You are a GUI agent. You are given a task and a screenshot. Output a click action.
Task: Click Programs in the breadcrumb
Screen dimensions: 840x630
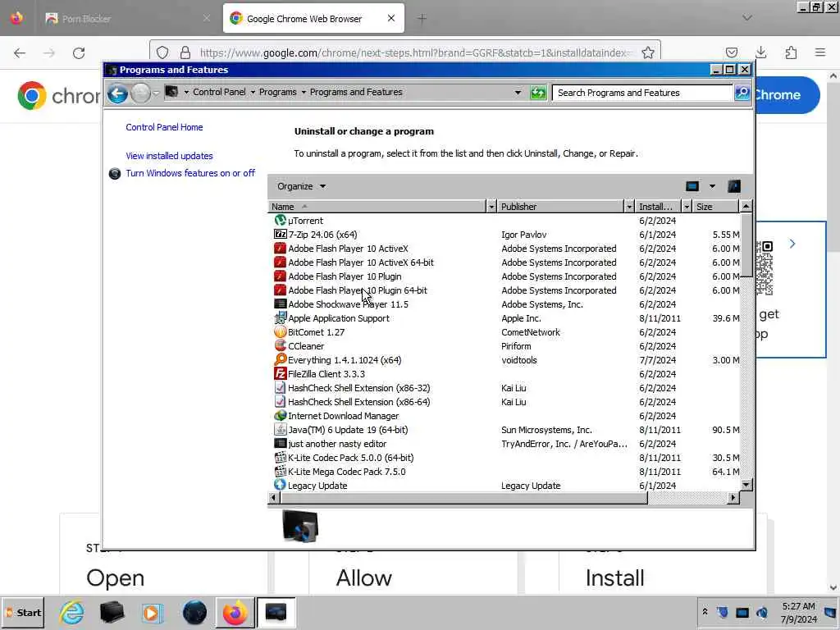click(277, 92)
